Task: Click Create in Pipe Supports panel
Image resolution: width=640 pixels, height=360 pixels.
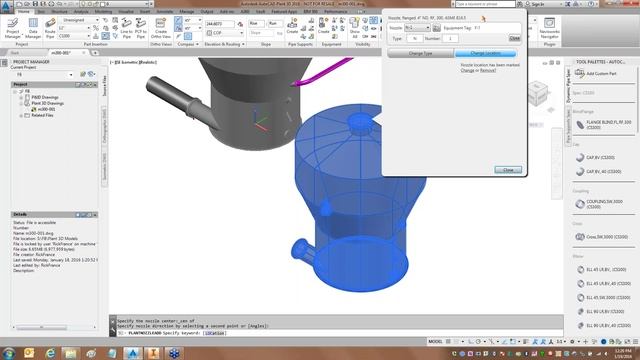Action: (292, 26)
